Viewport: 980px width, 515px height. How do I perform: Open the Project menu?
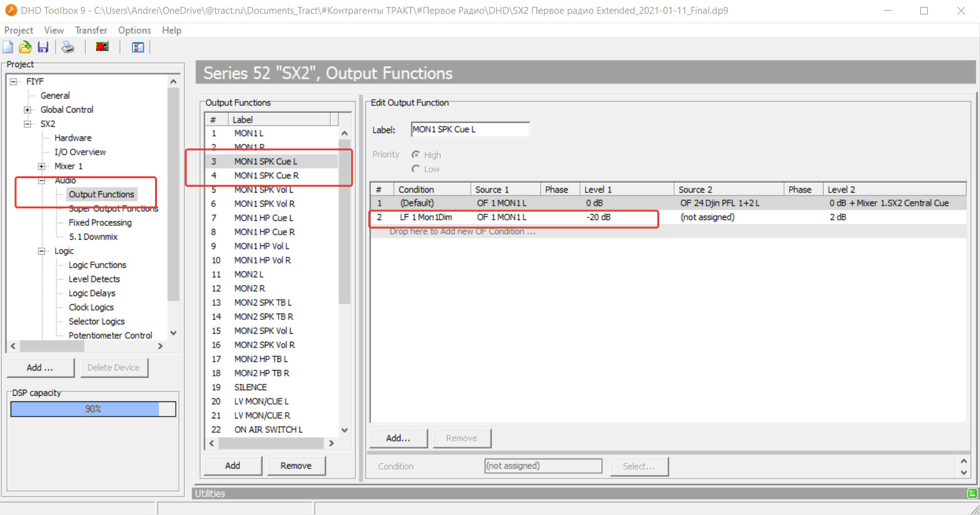tap(19, 30)
